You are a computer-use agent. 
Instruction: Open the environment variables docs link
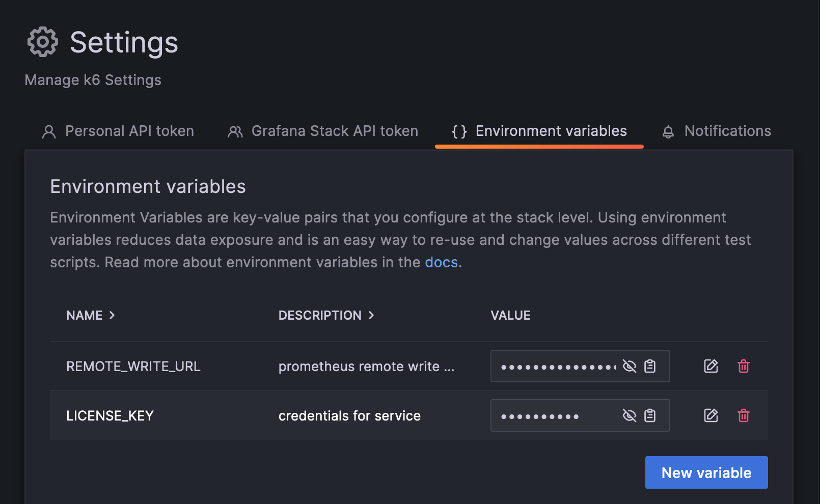tap(441, 262)
